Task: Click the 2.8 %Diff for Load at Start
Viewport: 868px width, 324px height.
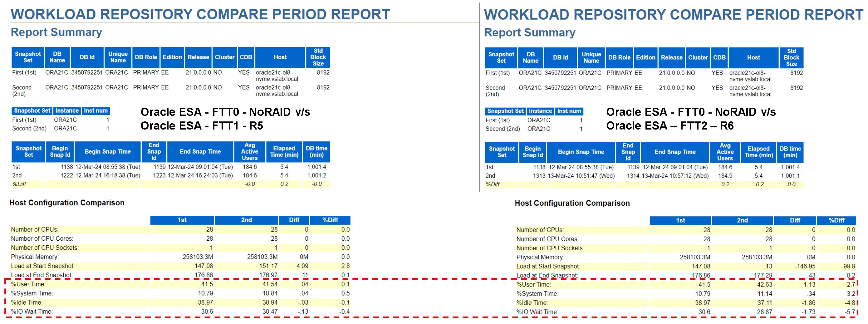Action: (346, 266)
